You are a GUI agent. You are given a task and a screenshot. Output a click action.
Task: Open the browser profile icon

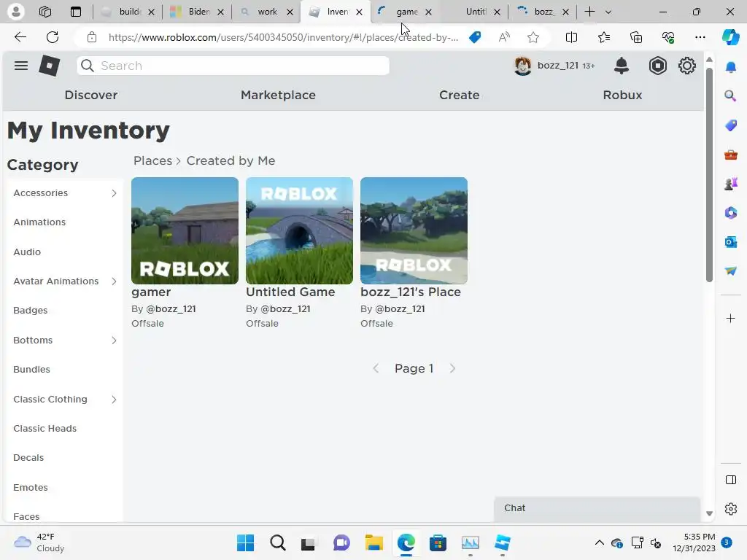coord(16,12)
